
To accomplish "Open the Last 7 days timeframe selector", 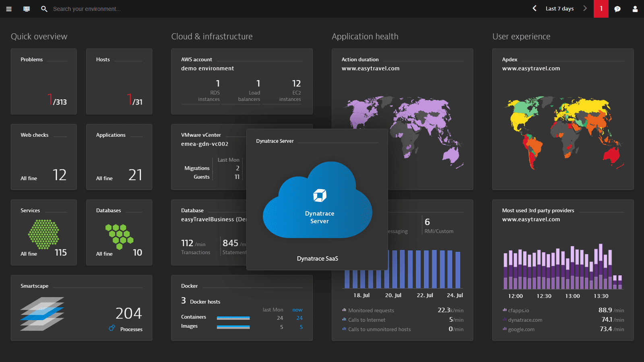I will (x=559, y=8).
